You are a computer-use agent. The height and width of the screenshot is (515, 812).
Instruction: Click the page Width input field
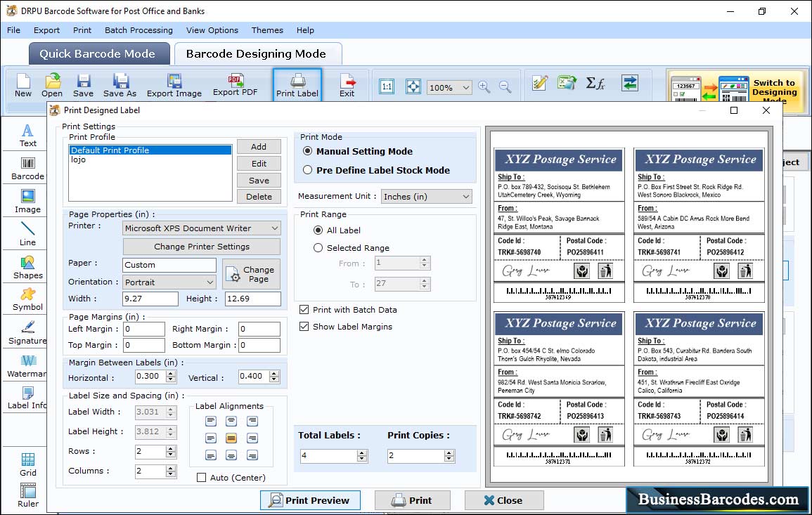[150, 299]
